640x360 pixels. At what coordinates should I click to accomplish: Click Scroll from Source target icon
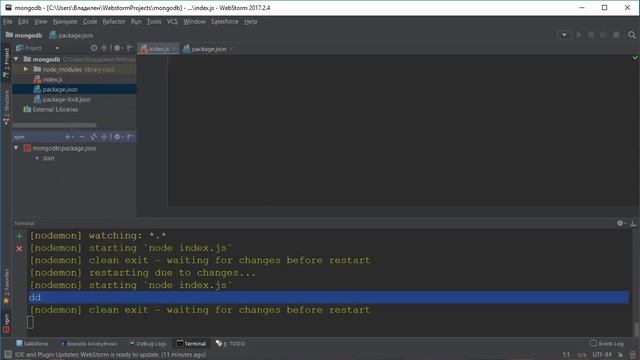point(94,48)
